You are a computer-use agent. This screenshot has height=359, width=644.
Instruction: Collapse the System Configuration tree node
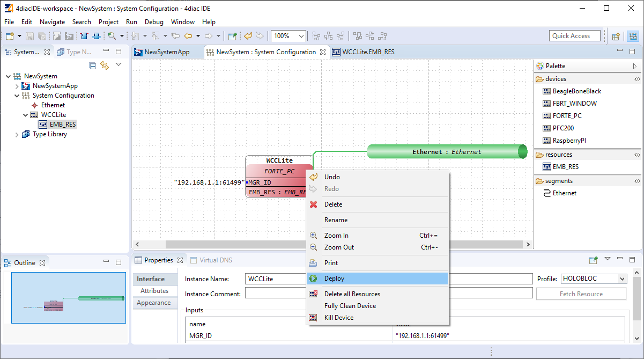(17, 96)
